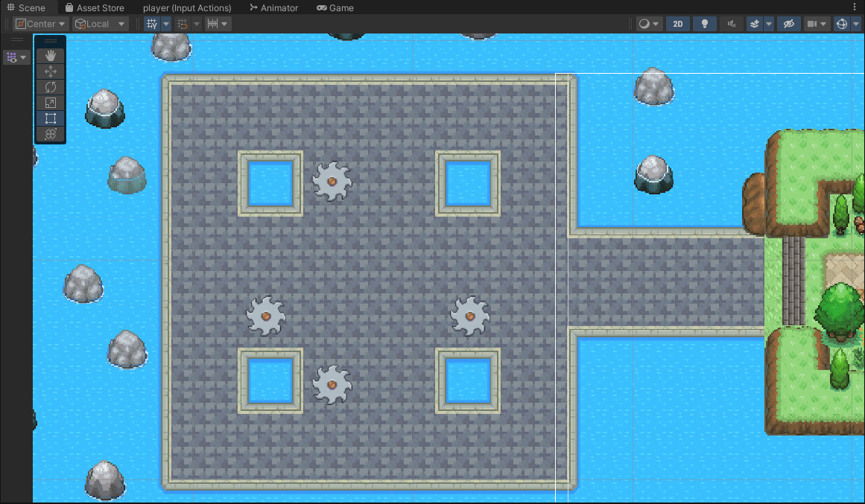Select the Move tool

click(50, 71)
